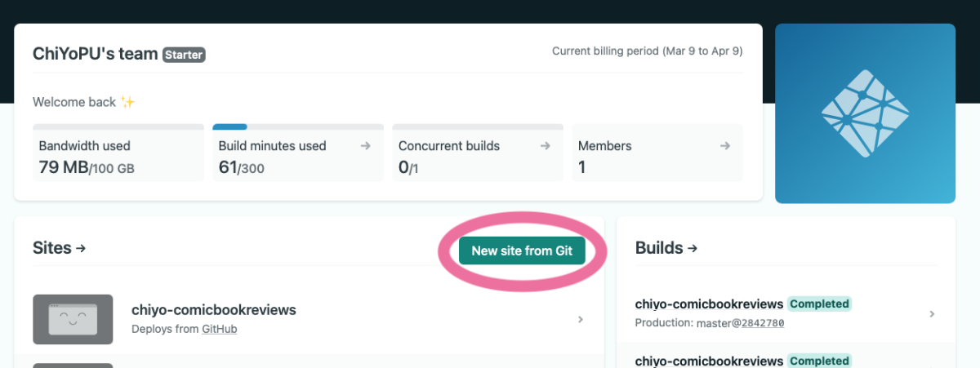Open Members arrow icon
The width and height of the screenshot is (980, 368).
point(724,146)
